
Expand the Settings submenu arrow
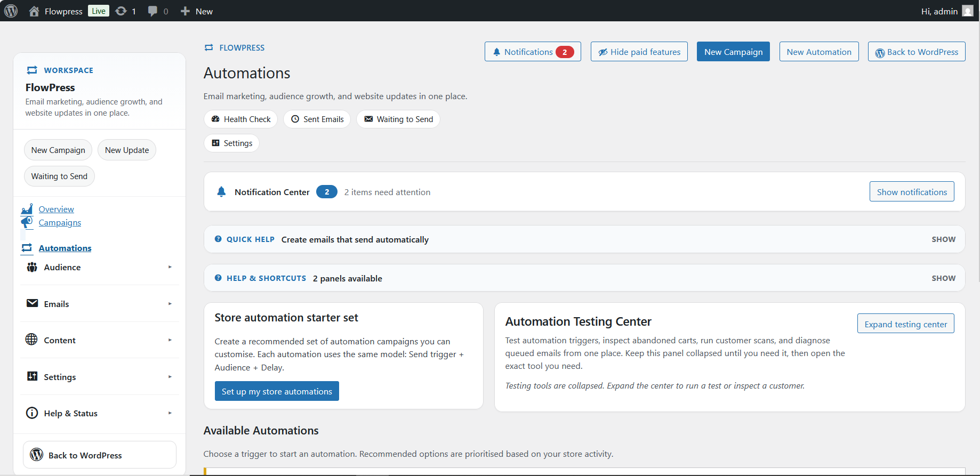(x=170, y=377)
